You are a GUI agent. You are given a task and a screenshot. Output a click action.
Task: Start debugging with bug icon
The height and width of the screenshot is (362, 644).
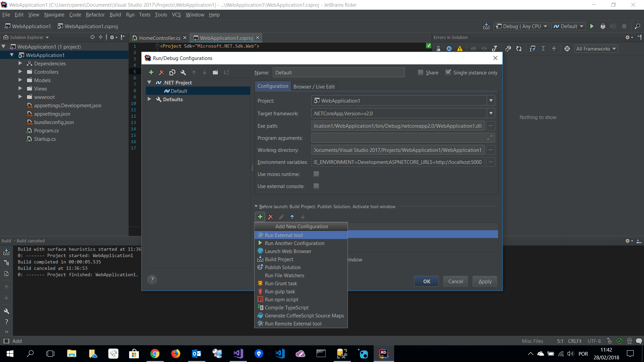click(x=603, y=26)
